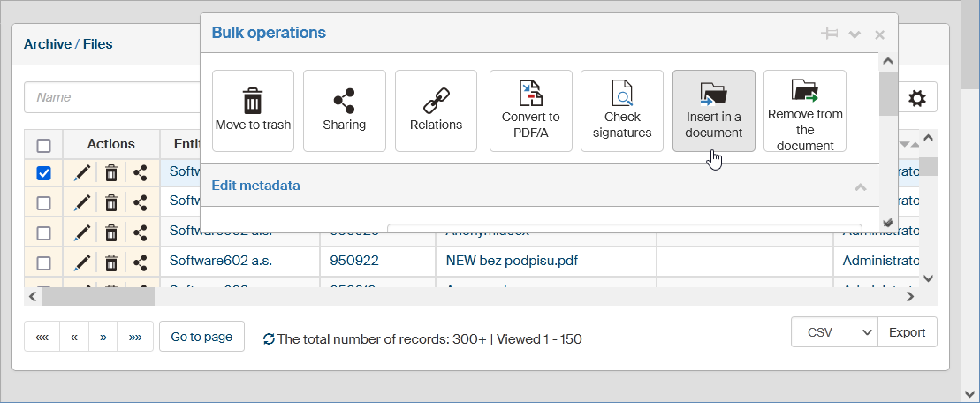Select Convert to PDF/A operation
The width and height of the screenshot is (980, 403).
pos(530,110)
